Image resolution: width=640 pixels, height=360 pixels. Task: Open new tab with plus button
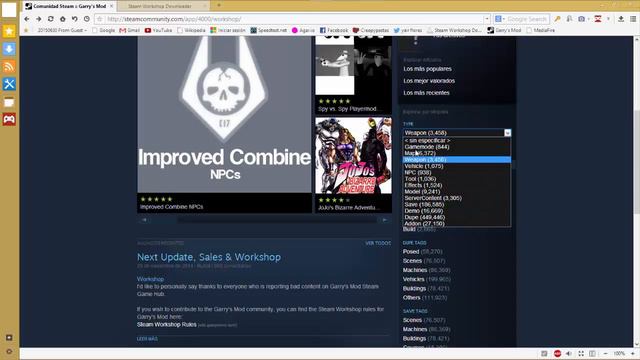click(219, 5)
